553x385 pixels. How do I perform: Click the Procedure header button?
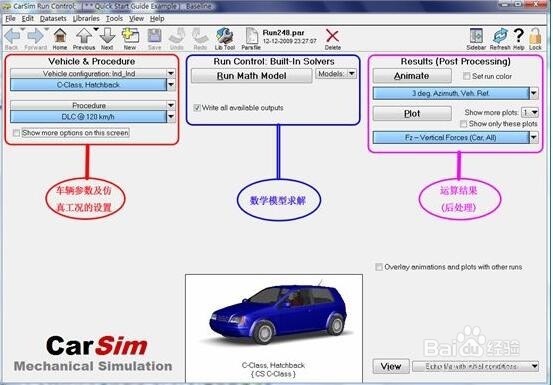click(89, 105)
